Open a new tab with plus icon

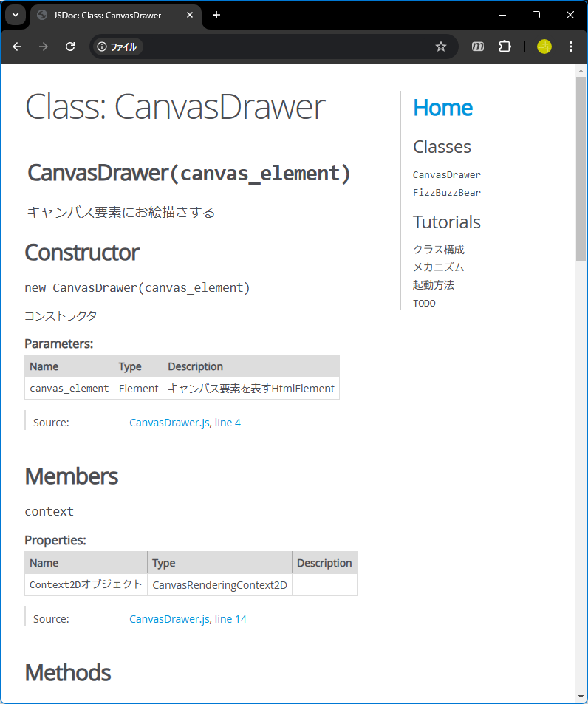tap(216, 15)
